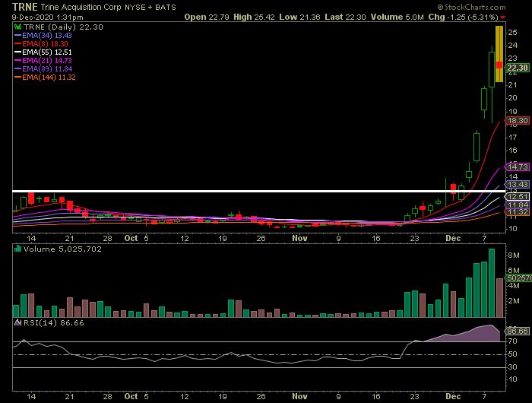The width and height of the screenshot is (532, 403).
Task: Select the EMA(21) 14.73 legend entry
Action: coord(43,60)
